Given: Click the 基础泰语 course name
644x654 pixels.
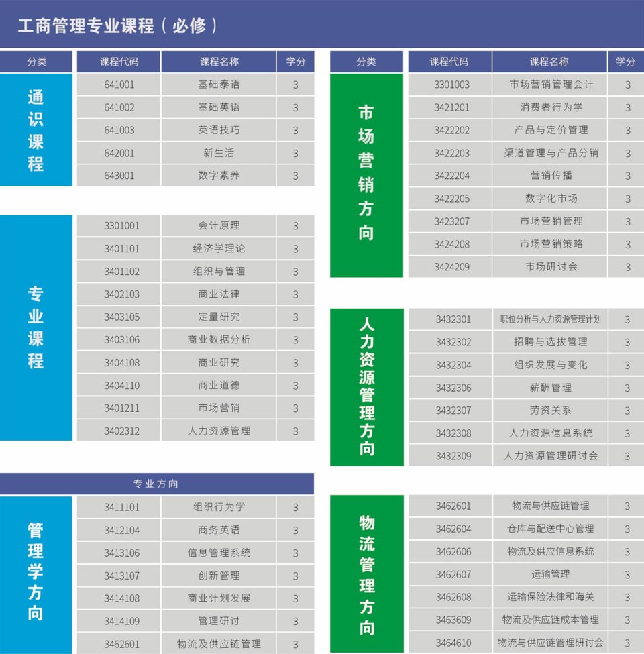Looking at the screenshot, I should point(219,85).
